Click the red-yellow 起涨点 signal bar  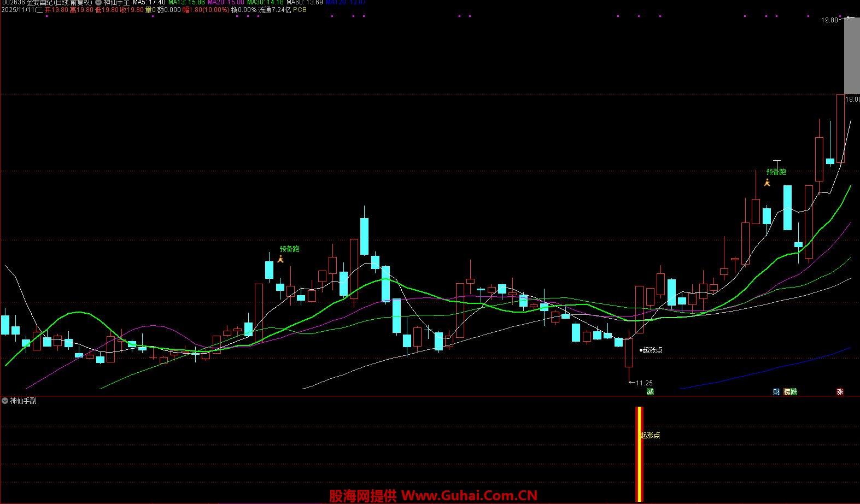pos(639,454)
